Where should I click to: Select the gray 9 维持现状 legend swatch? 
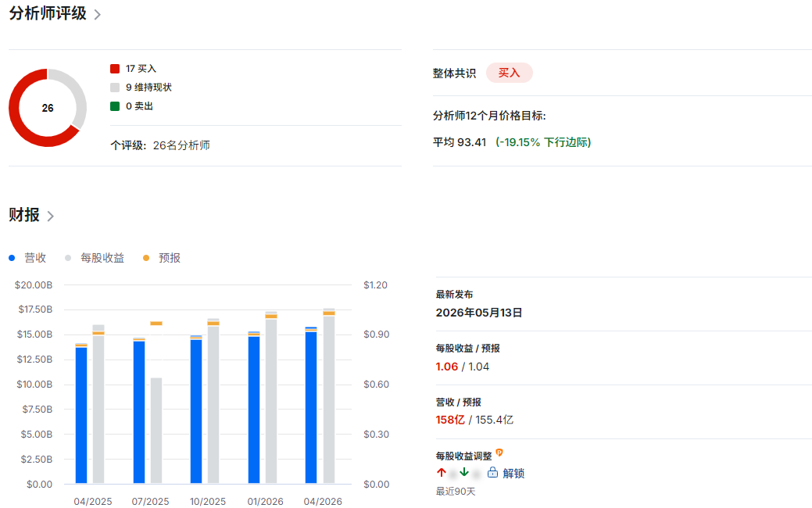click(115, 88)
